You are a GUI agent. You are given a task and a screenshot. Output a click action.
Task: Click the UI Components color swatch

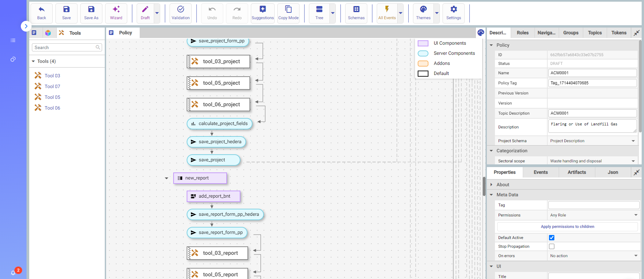click(423, 43)
